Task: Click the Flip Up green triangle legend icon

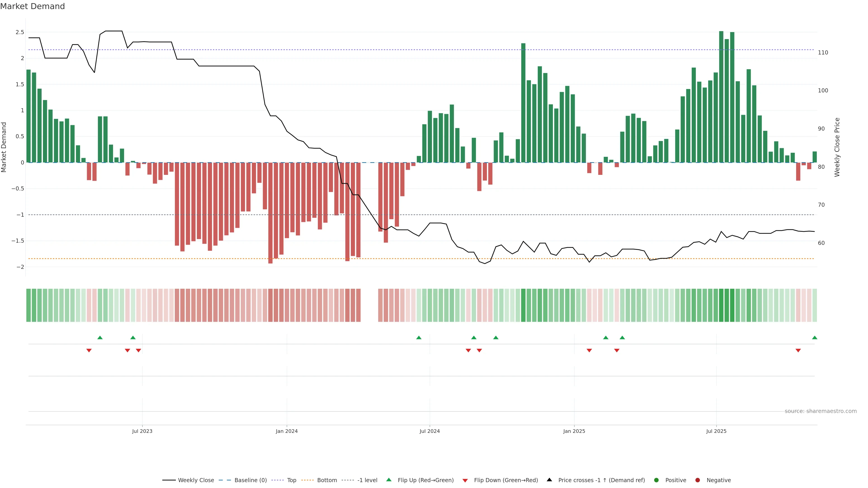Action: pos(389,480)
